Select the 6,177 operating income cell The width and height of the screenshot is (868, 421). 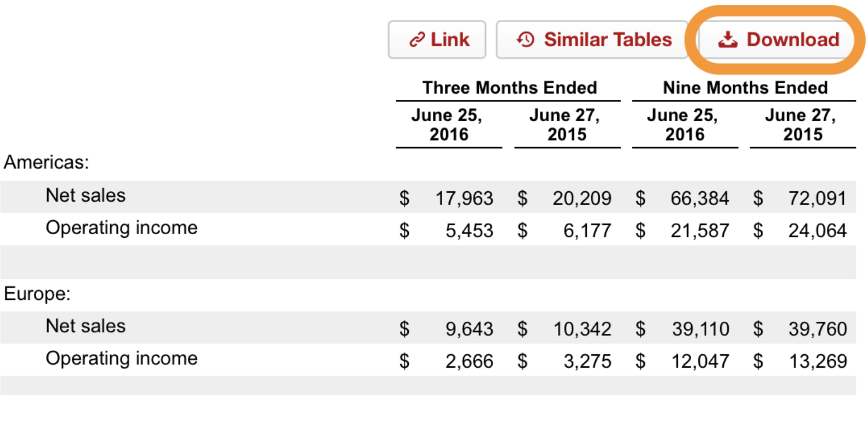[x=587, y=231]
